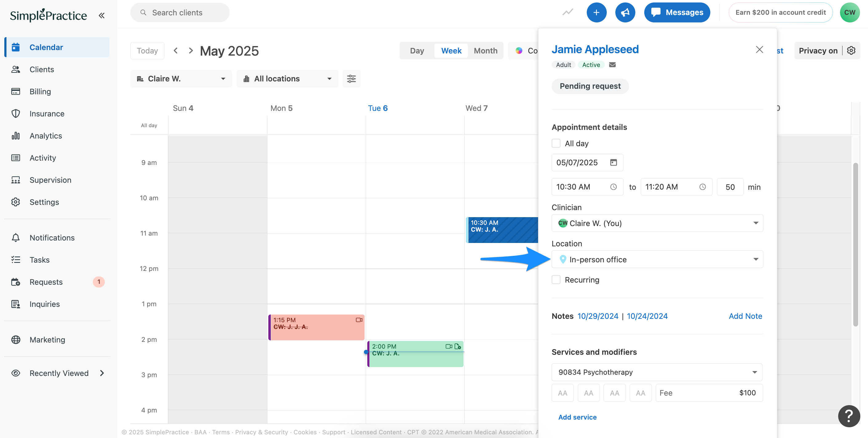Go to previous week arrow

point(176,50)
